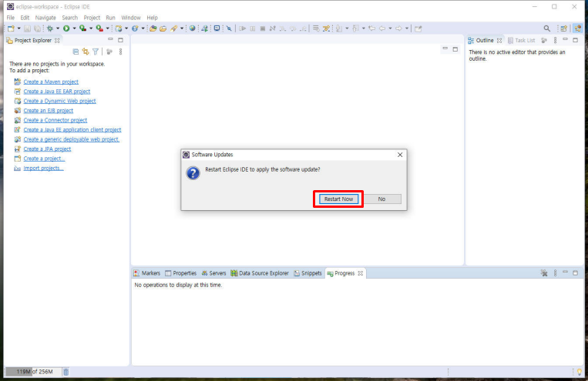Click Create an EJB project link
The width and height of the screenshot is (588, 381).
click(49, 111)
